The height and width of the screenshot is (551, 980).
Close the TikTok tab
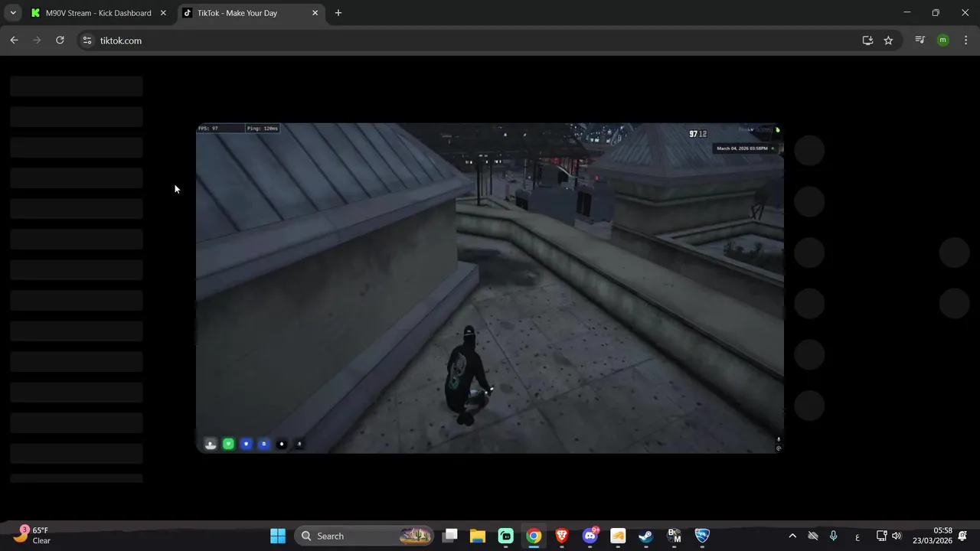click(x=315, y=13)
